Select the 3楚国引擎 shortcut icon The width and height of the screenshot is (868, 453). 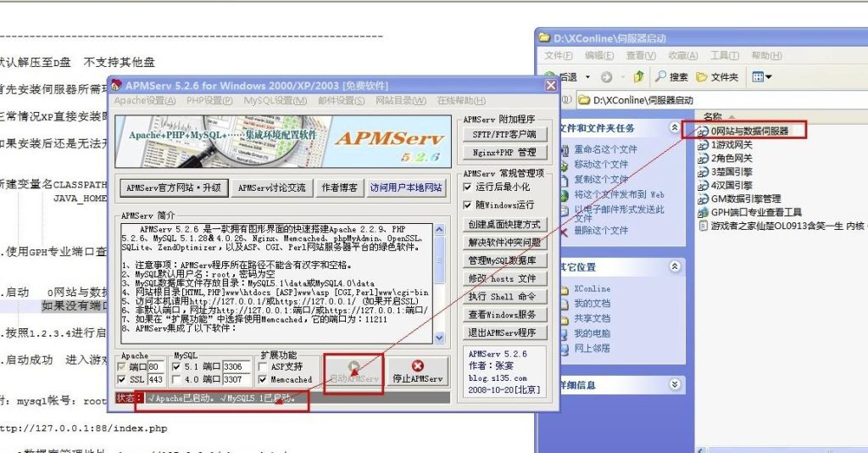pyautogui.click(x=703, y=171)
